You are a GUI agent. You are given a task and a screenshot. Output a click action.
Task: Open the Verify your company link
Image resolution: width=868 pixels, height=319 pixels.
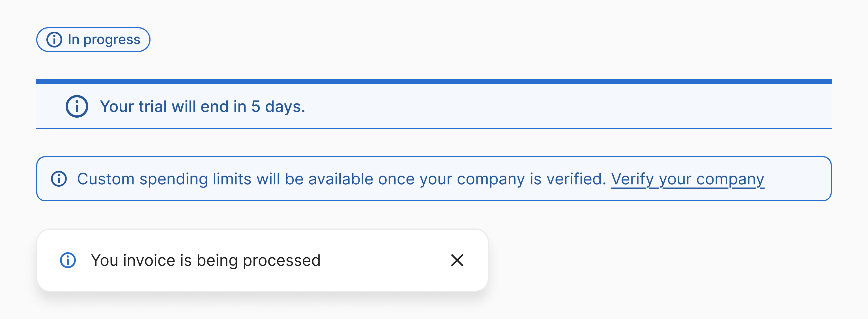687,179
